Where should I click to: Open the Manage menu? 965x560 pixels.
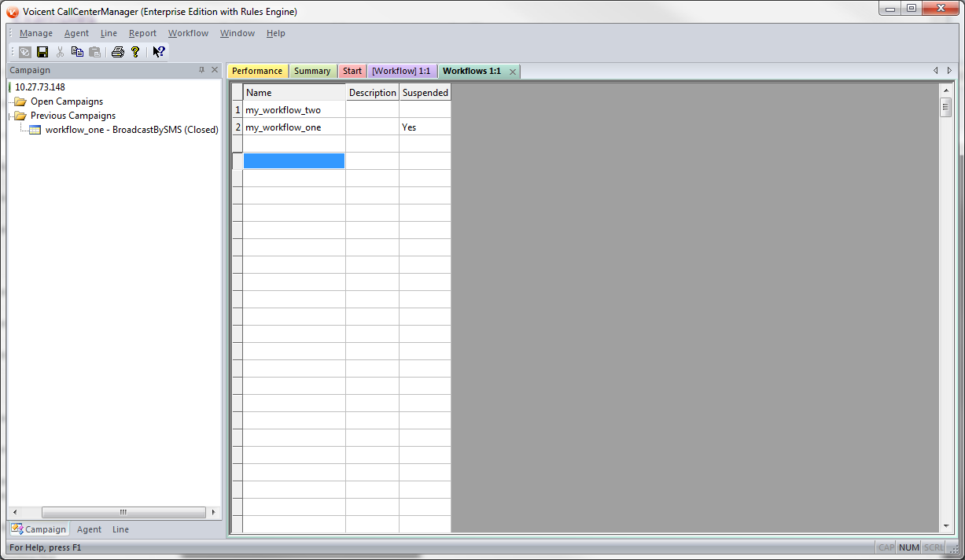(36, 33)
